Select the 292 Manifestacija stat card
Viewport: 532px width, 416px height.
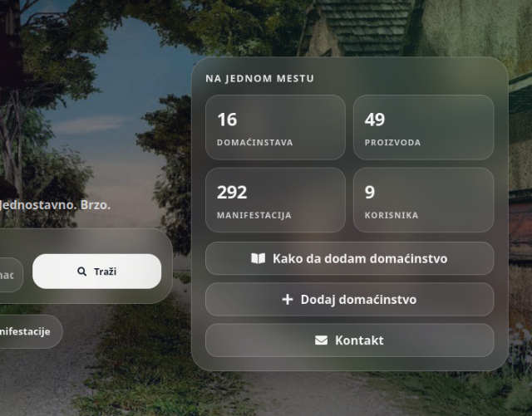point(275,200)
